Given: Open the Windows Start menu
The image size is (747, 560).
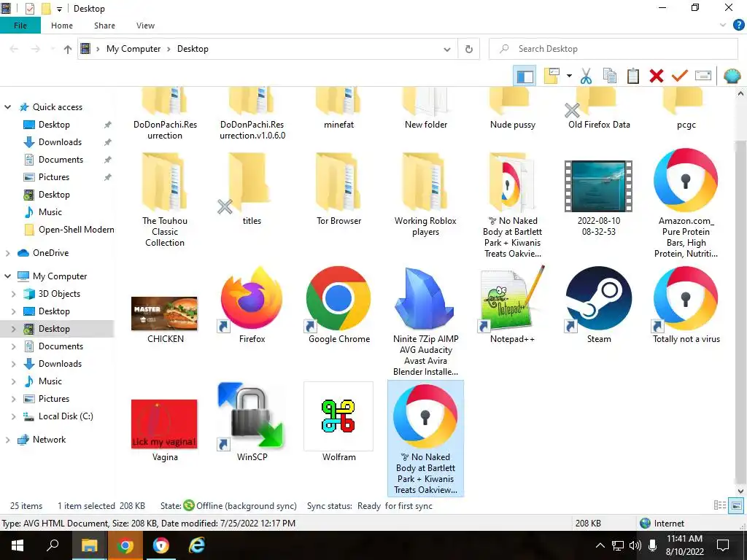Looking at the screenshot, I should 18,545.
